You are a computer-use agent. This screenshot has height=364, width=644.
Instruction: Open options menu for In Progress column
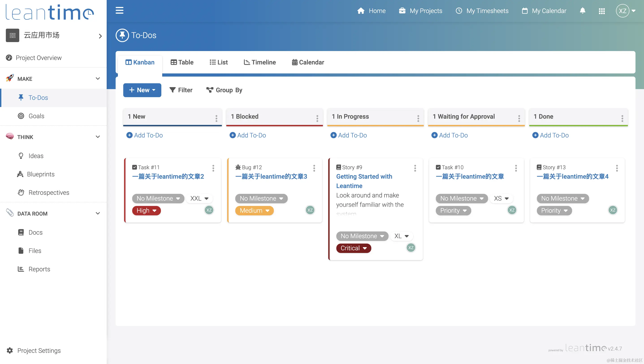[418, 118]
